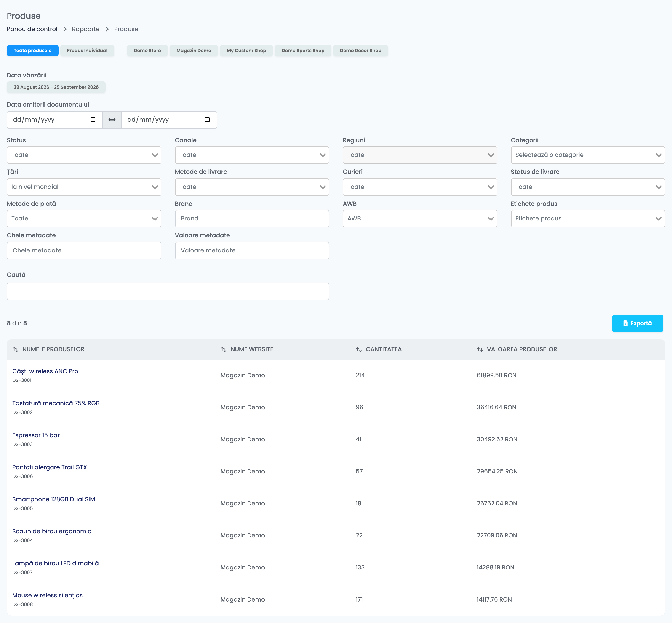Select the My Custom Shop tab
The image size is (672, 623).
pyautogui.click(x=246, y=51)
